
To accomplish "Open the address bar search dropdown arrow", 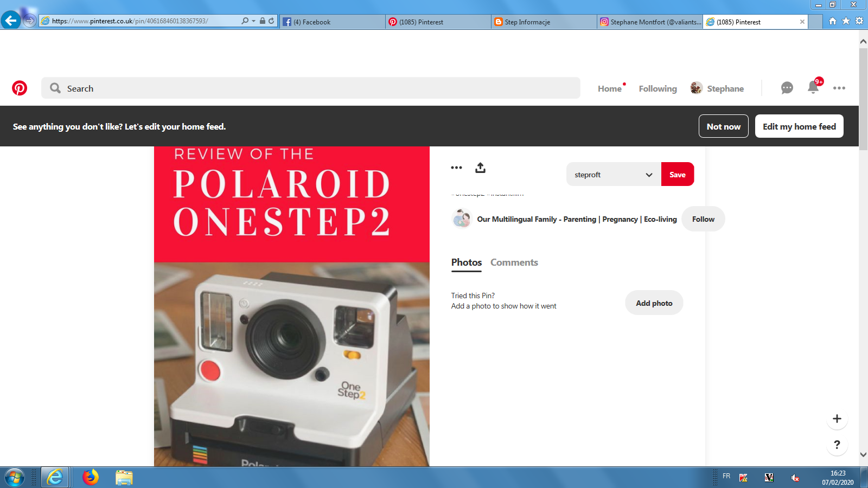I will pos(253,21).
